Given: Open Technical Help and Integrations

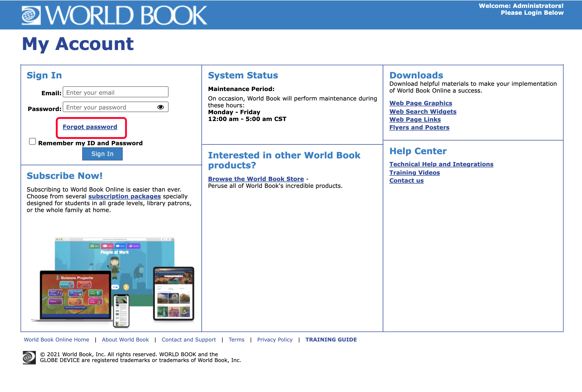Looking at the screenshot, I should [x=441, y=164].
